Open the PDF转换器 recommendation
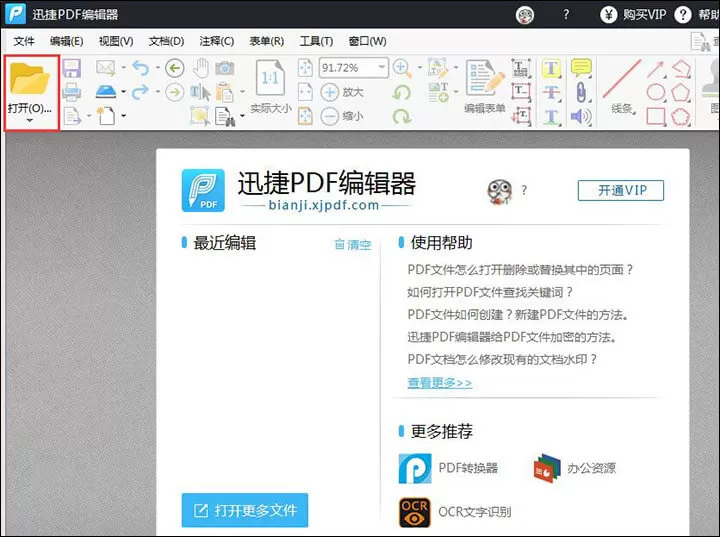The height and width of the screenshot is (537, 720). (448, 468)
